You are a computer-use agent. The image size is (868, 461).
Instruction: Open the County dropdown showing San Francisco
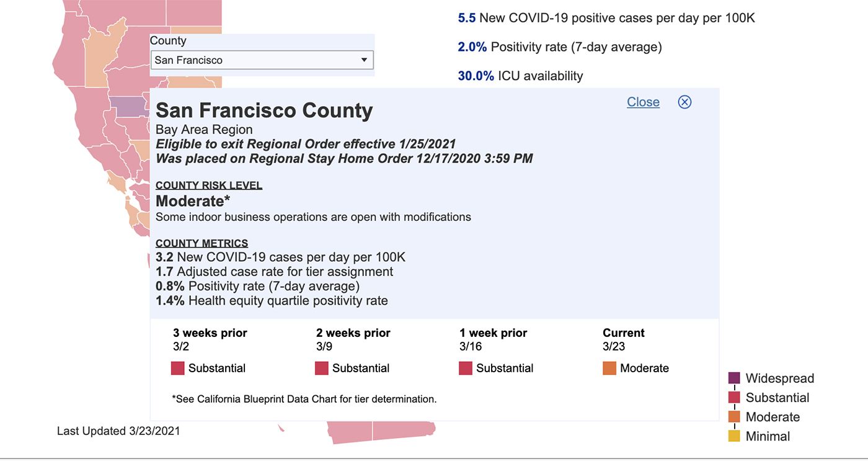click(x=262, y=60)
